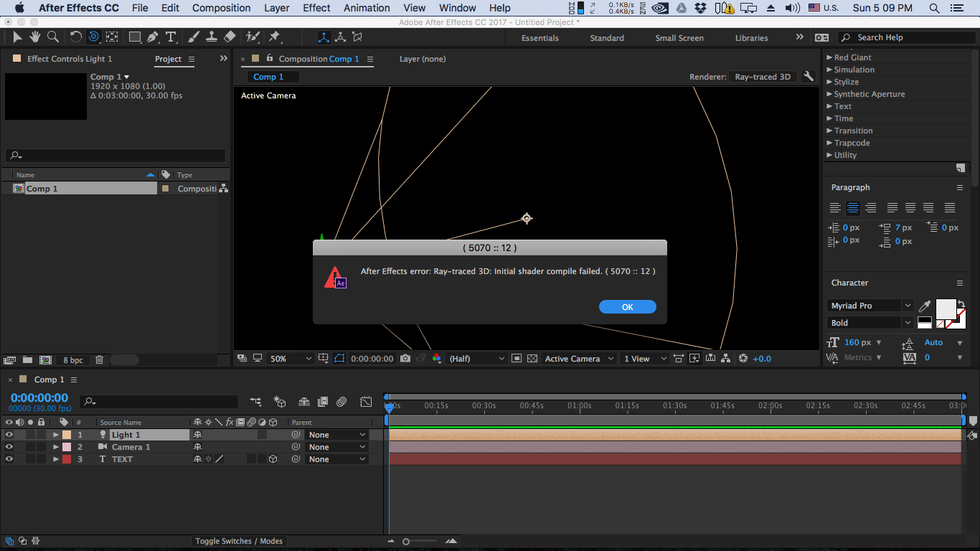Select the Eraser tool
The width and height of the screenshot is (980, 551).
click(230, 37)
